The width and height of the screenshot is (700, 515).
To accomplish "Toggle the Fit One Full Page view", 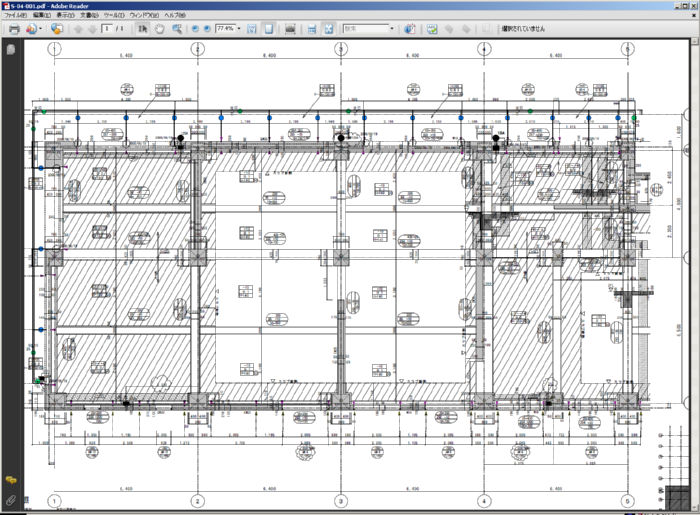I will pyautogui.click(x=270, y=29).
